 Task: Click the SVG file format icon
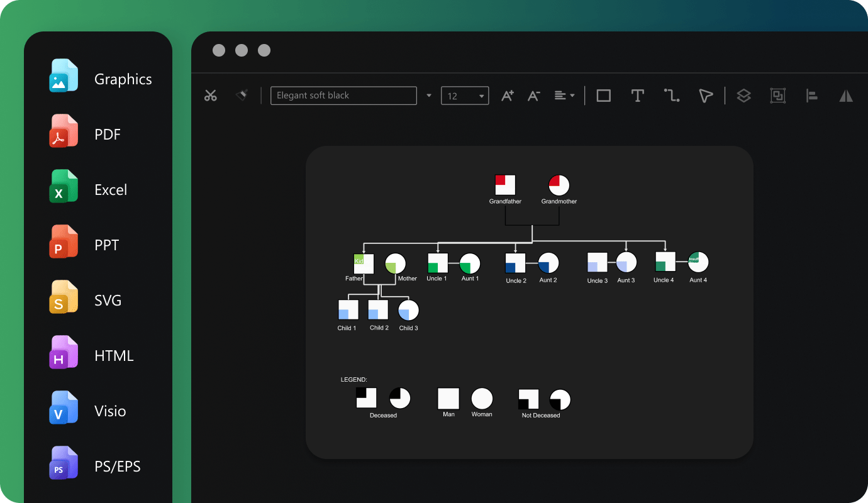pos(64,297)
